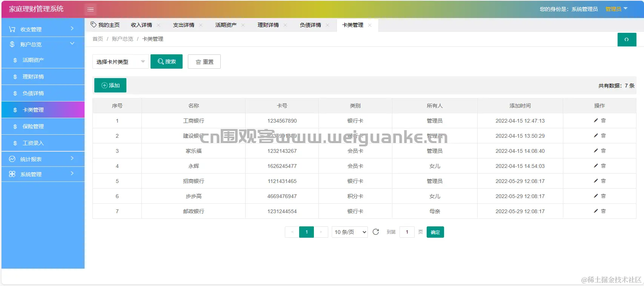This screenshot has width=644, height=286.
Task: Edit the 步步高 card entry
Action: point(596,196)
